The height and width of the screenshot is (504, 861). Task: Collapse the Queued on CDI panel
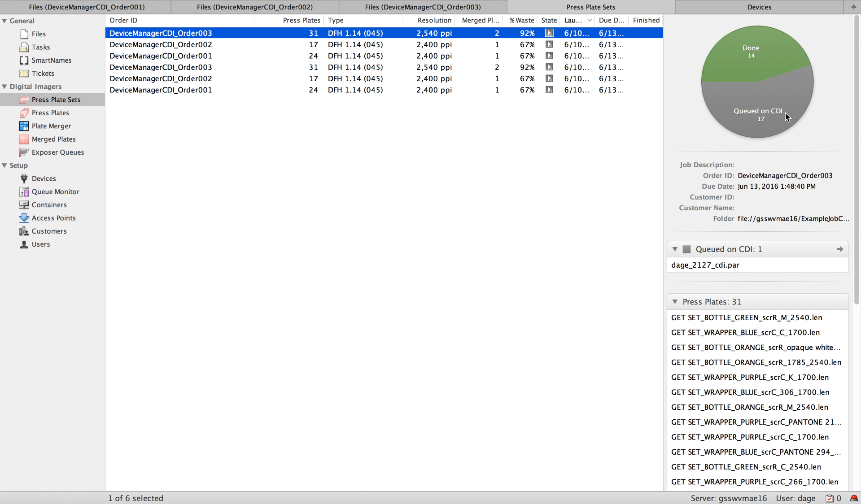(675, 249)
